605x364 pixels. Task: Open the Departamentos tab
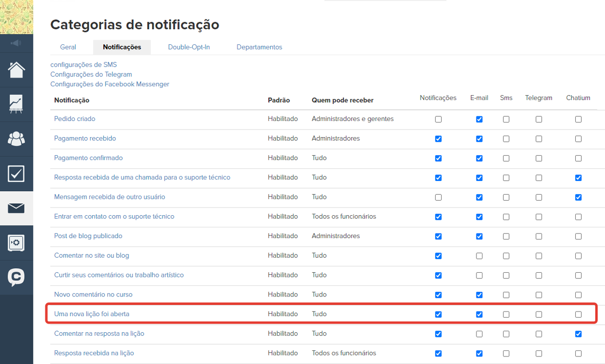point(259,47)
